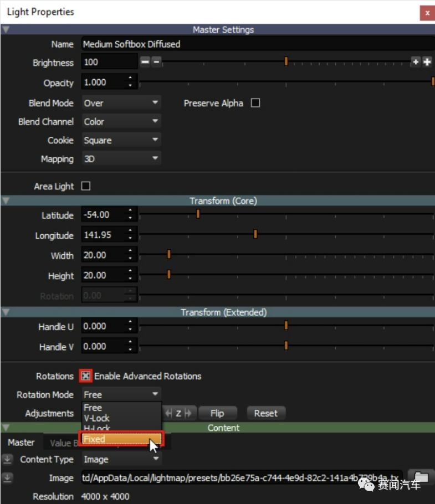435x504 pixels.
Task: Click the Z axis rotate right arrow
Action: 188,413
